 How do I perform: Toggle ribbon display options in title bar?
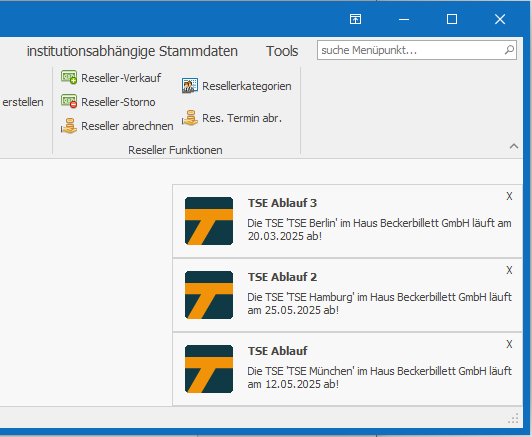(355, 19)
